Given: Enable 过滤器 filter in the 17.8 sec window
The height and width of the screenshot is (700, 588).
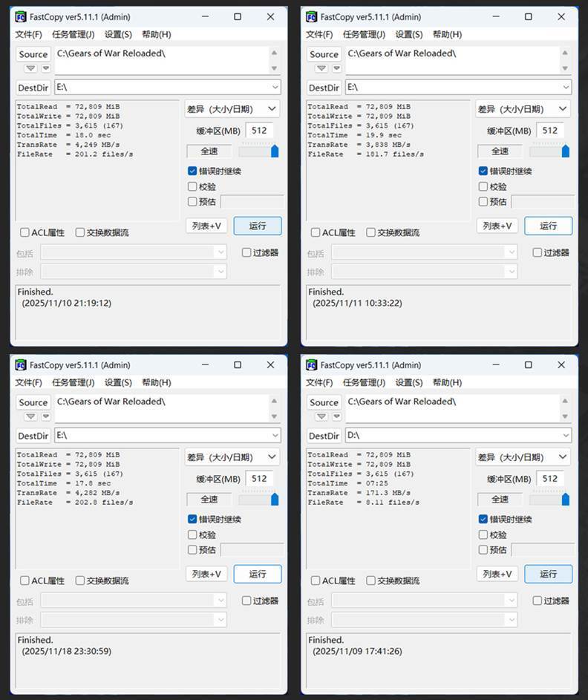Looking at the screenshot, I should click(246, 601).
